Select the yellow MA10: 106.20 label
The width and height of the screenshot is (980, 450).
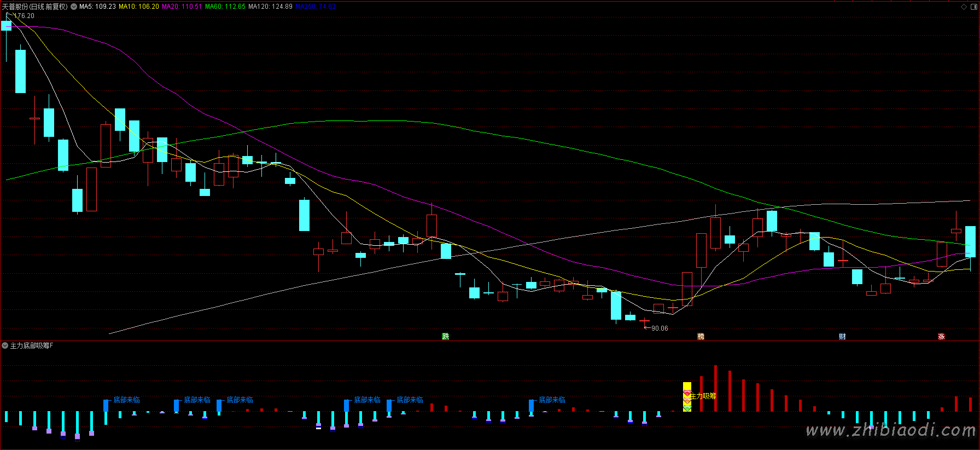(x=139, y=7)
